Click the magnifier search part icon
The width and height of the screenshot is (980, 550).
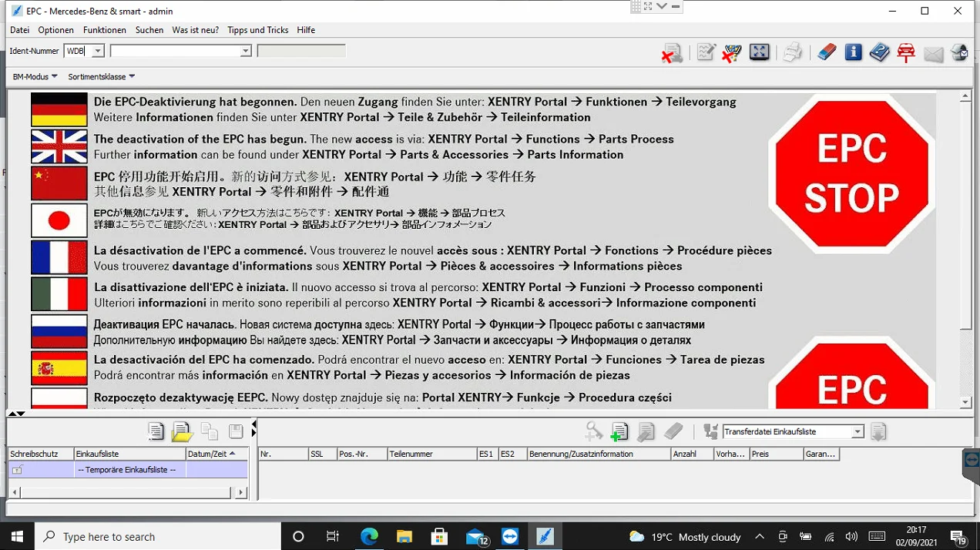(x=593, y=432)
